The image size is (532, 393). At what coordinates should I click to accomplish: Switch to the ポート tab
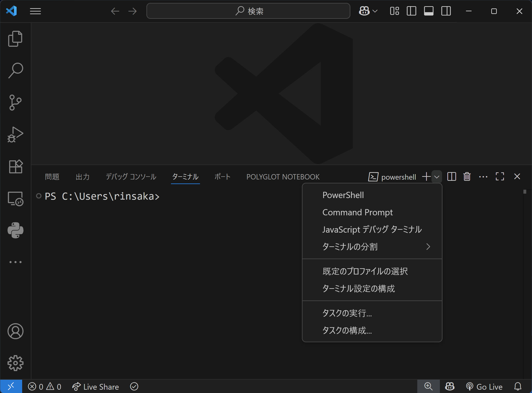223,177
